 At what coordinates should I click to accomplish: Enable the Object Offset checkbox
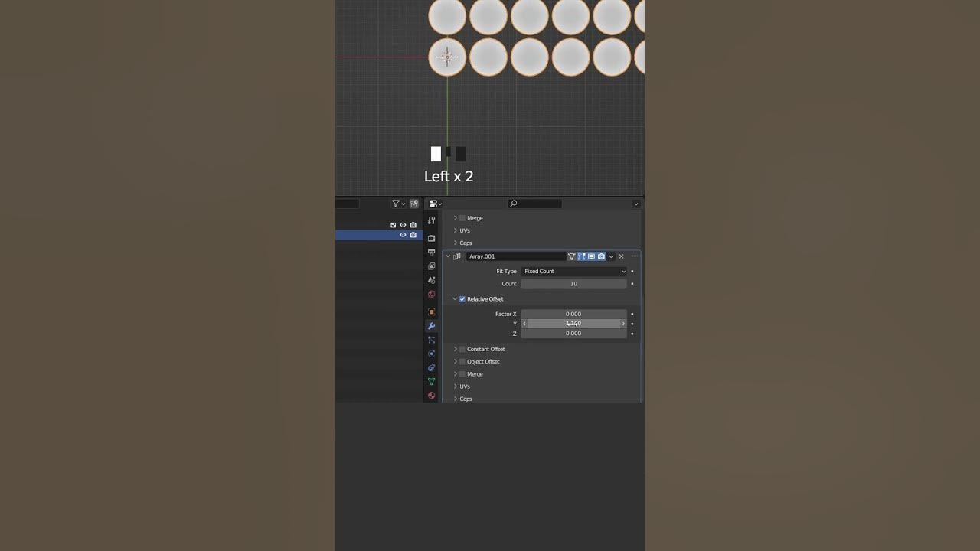tap(462, 362)
